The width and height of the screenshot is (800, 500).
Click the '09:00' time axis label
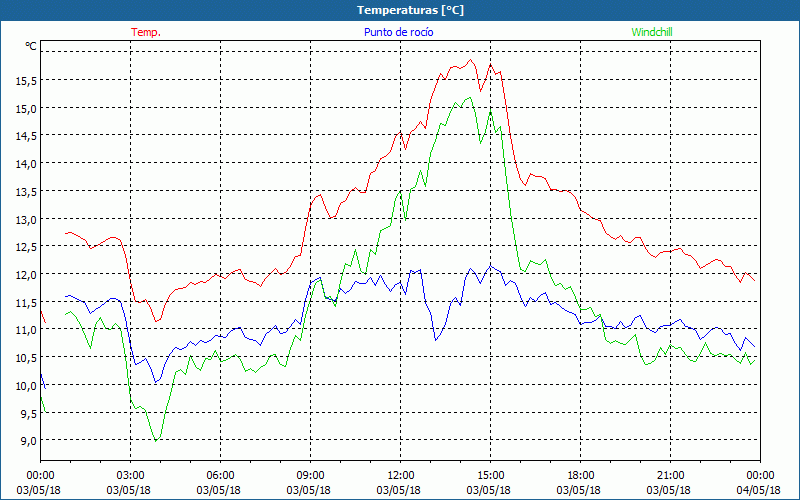(310, 476)
